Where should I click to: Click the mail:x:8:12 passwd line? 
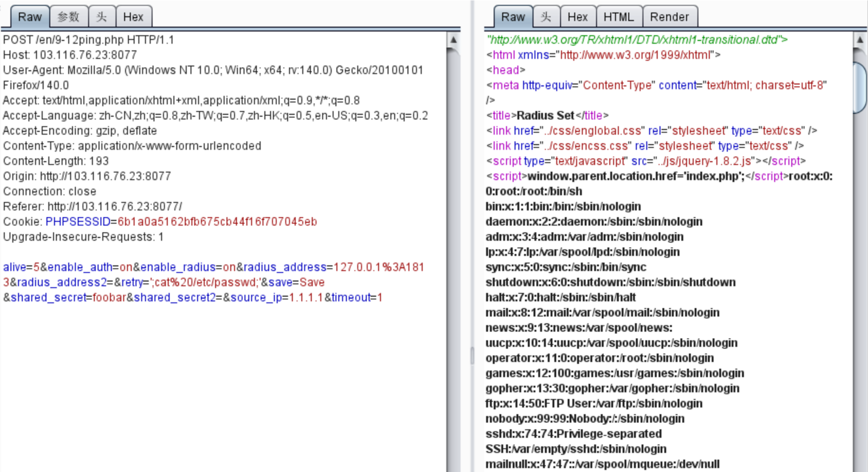pyautogui.click(x=603, y=313)
